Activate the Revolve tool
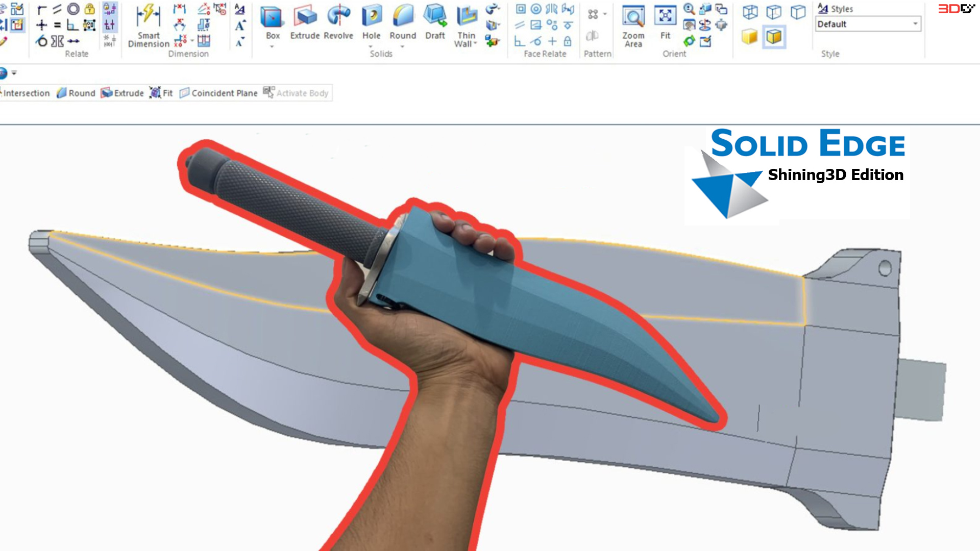This screenshot has height=551, width=980. 337,20
